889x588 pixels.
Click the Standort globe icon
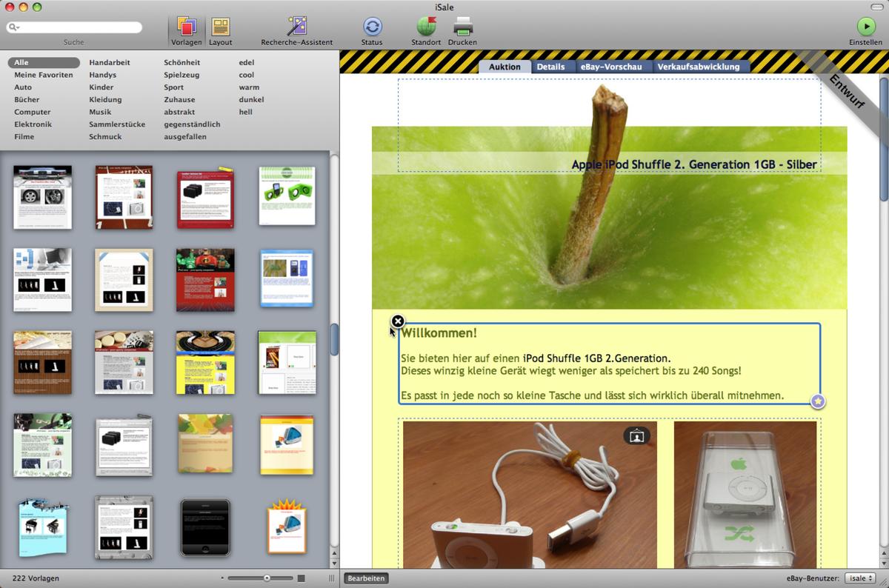(x=426, y=27)
